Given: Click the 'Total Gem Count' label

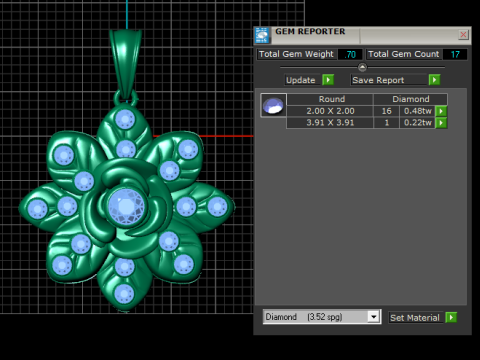Looking at the screenshot, I should click(x=404, y=54).
